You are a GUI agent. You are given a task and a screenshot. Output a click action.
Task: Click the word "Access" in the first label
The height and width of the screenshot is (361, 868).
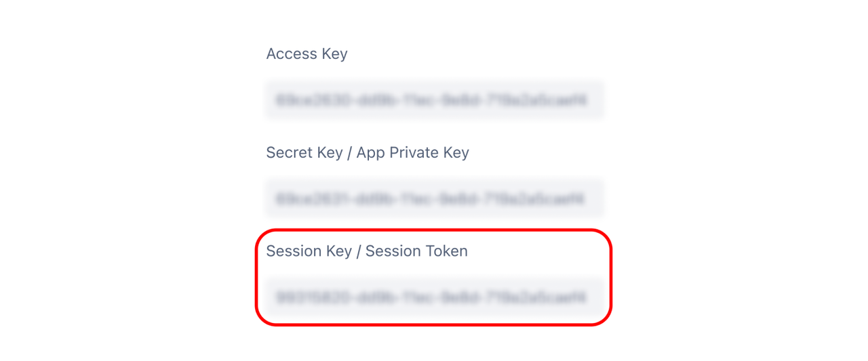[x=292, y=54]
